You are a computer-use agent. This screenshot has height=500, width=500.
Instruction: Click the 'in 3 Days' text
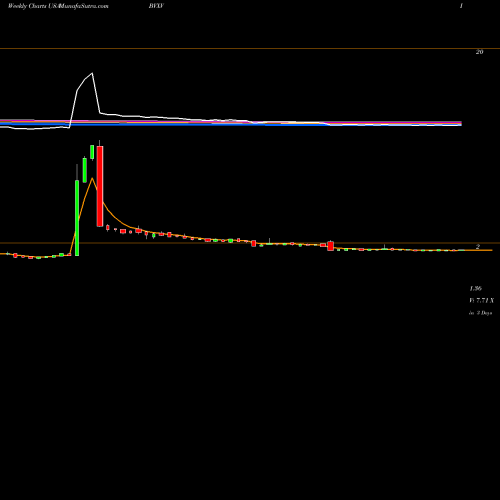(480, 313)
